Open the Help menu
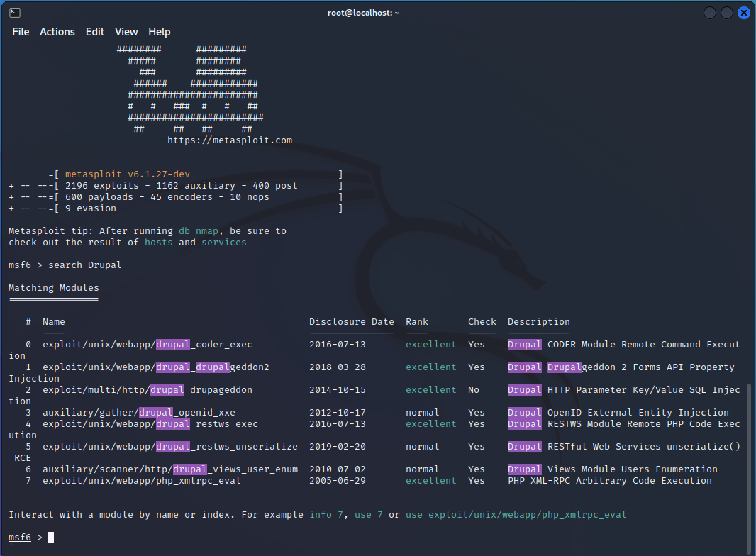This screenshot has width=756, height=556. [159, 32]
